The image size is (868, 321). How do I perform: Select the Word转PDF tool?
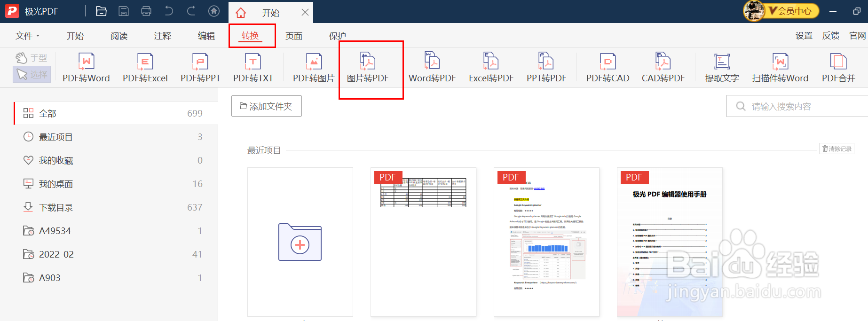coord(432,68)
